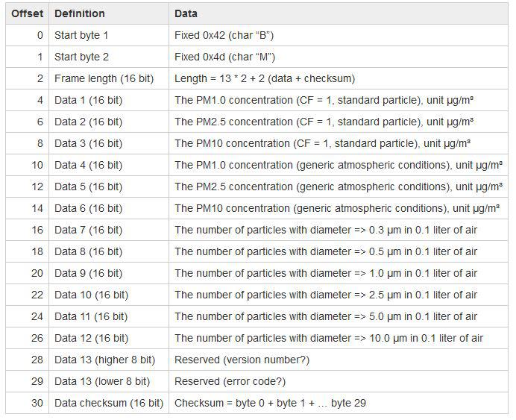The image size is (516, 420).
Task: Click the Offset column header
Action: 27,13
